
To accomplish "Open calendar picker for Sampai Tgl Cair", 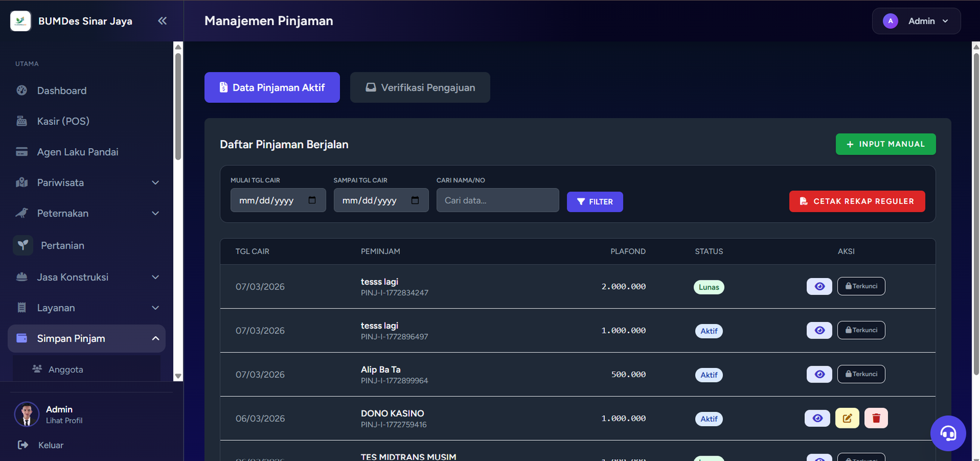I will (415, 200).
